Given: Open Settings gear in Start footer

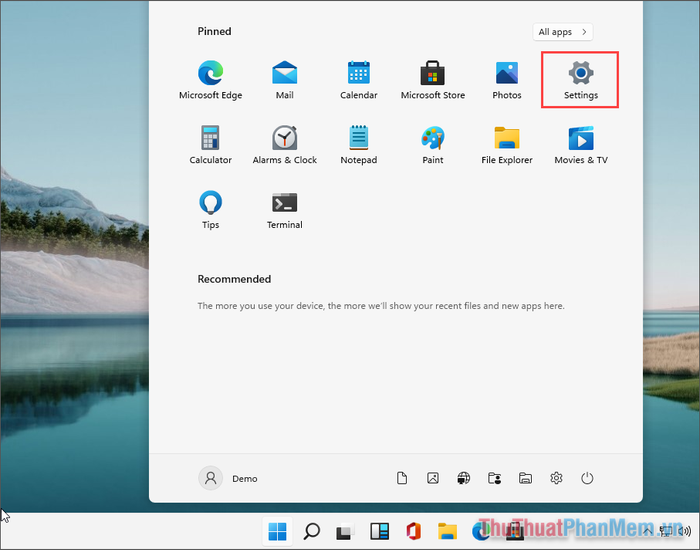Looking at the screenshot, I should click(556, 478).
